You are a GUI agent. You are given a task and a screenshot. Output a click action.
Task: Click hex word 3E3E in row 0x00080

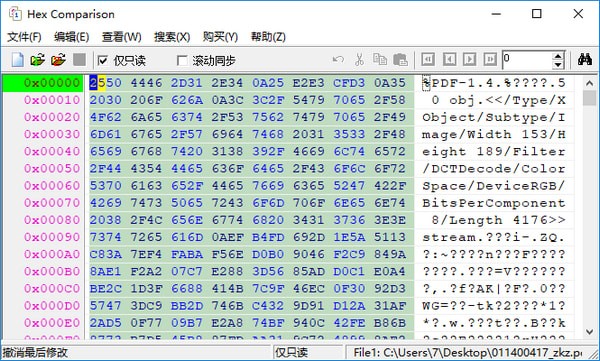pos(390,220)
